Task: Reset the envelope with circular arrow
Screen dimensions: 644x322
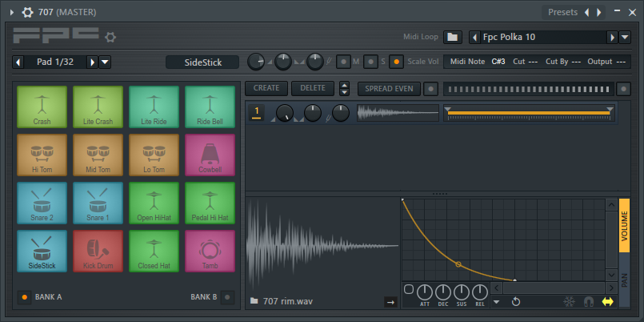Action: [x=516, y=302]
